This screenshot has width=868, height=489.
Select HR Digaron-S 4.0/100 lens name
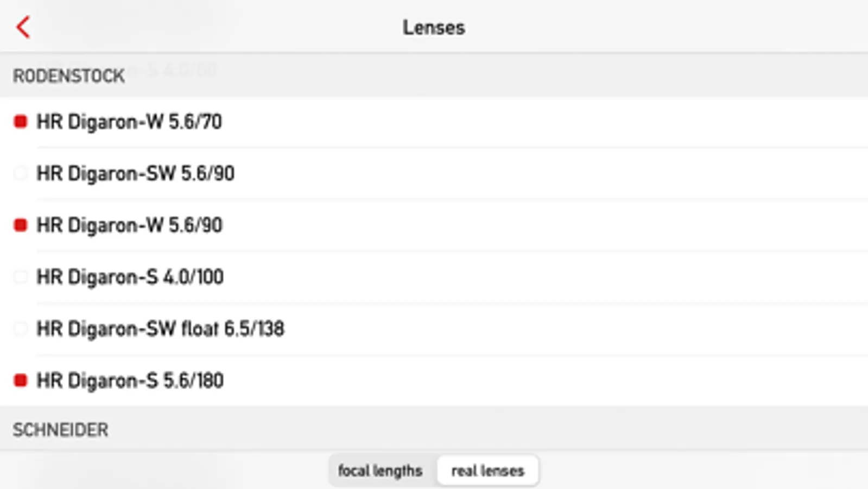click(x=130, y=277)
